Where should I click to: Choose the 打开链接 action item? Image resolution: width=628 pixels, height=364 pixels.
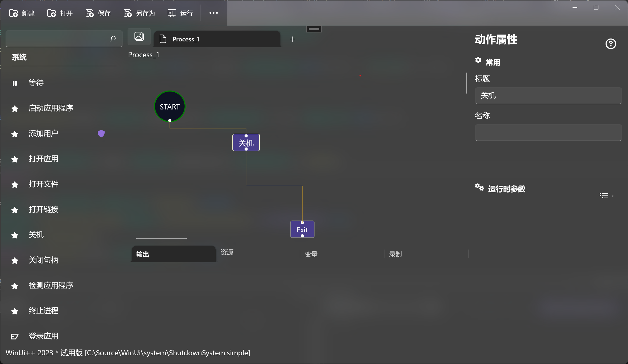point(44,209)
